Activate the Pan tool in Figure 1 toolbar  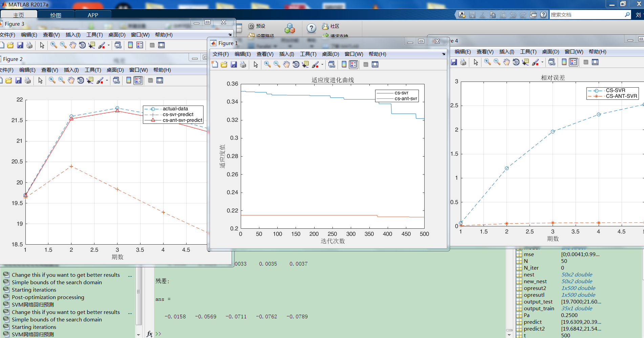(286, 64)
